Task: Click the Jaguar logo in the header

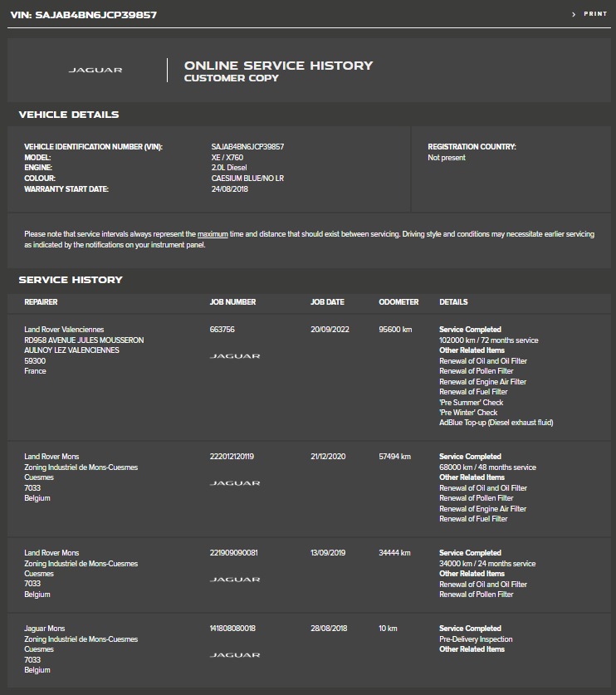Action: [x=95, y=70]
